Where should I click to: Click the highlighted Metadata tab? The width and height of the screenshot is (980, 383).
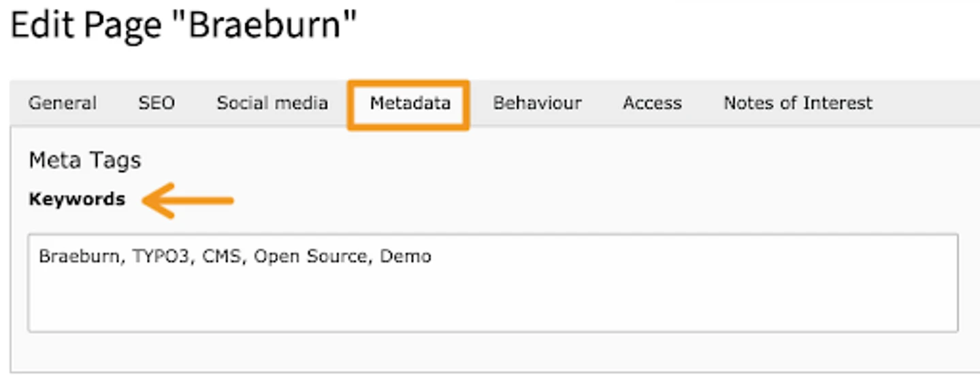coord(410,103)
